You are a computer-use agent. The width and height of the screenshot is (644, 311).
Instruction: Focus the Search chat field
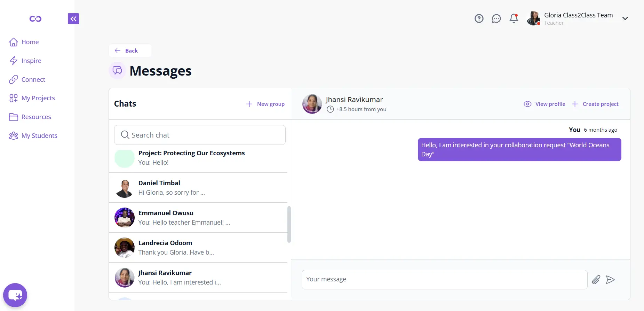tap(200, 135)
